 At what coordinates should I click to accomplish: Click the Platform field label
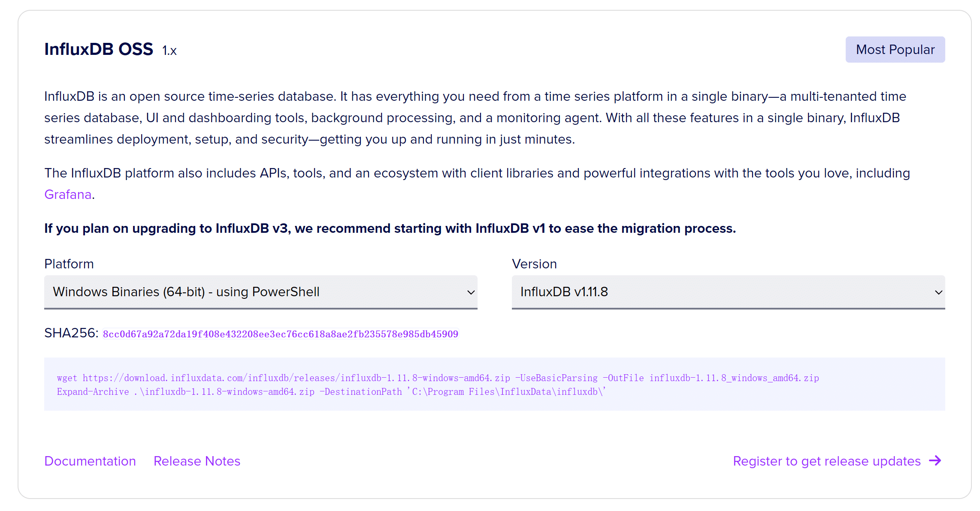pyautogui.click(x=69, y=264)
